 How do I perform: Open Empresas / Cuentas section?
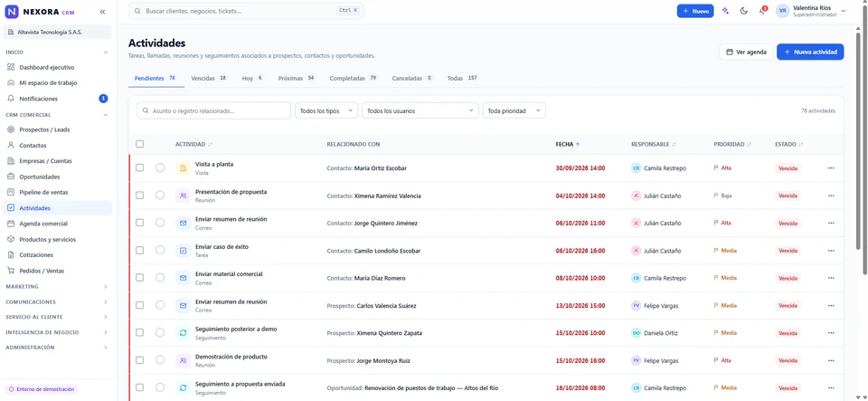pyautogui.click(x=58, y=161)
